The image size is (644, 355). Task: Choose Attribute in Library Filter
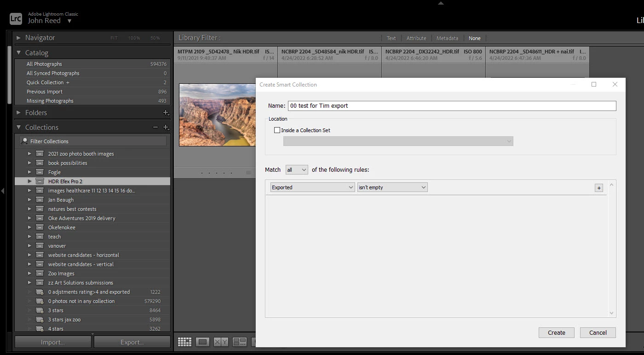point(416,38)
